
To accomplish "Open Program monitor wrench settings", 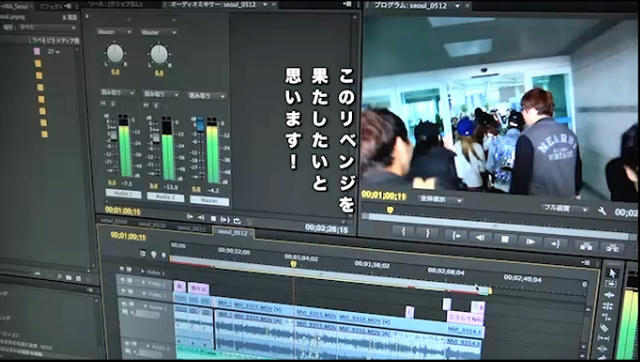I will (602, 211).
